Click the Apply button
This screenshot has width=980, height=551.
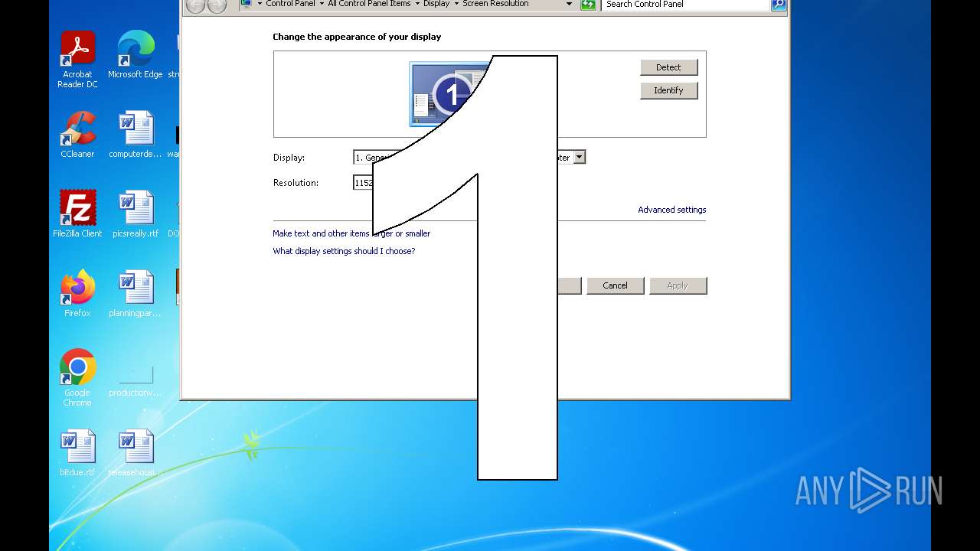678,285
